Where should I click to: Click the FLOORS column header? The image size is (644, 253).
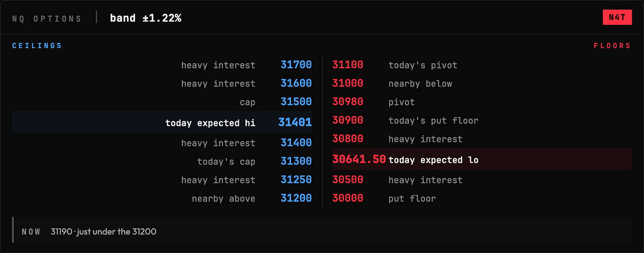point(612,46)
